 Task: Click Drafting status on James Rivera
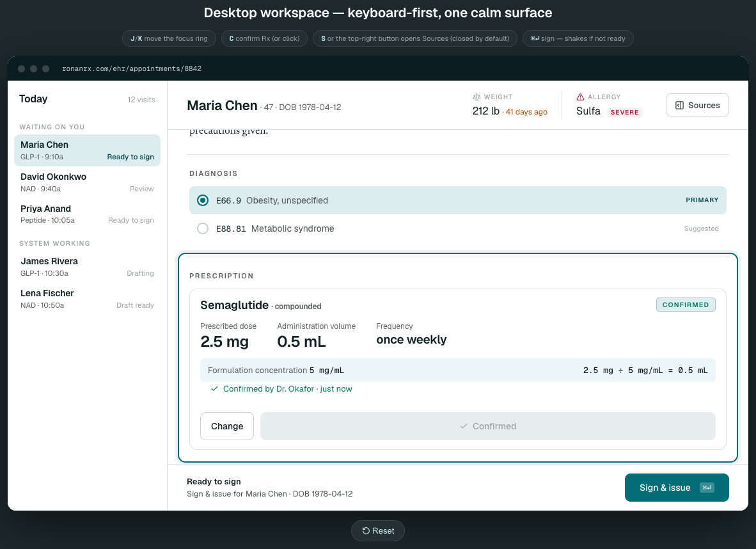140,273
